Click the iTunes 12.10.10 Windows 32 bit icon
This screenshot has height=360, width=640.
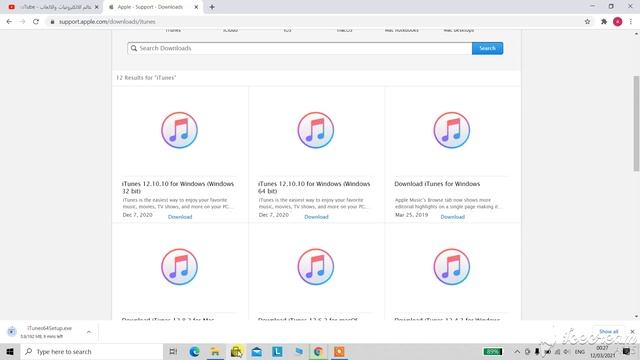(x=179, y=130)
